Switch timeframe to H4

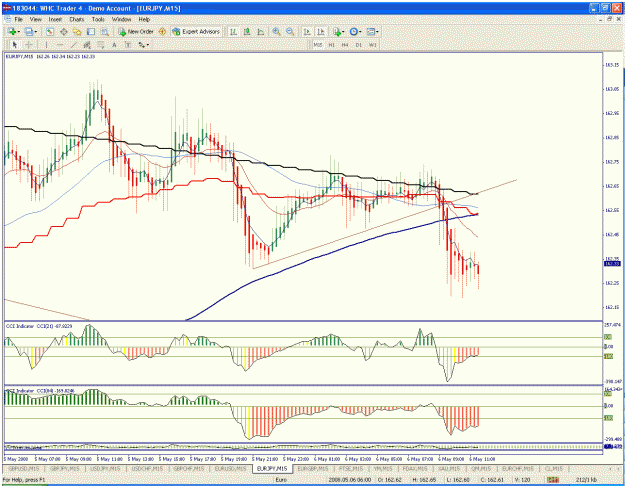tap(345, 45)
